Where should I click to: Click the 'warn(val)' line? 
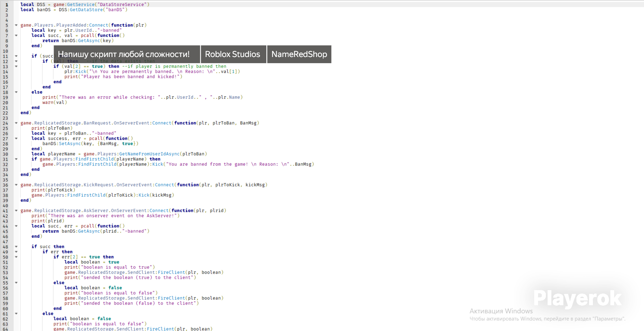[x=55, y=102]
